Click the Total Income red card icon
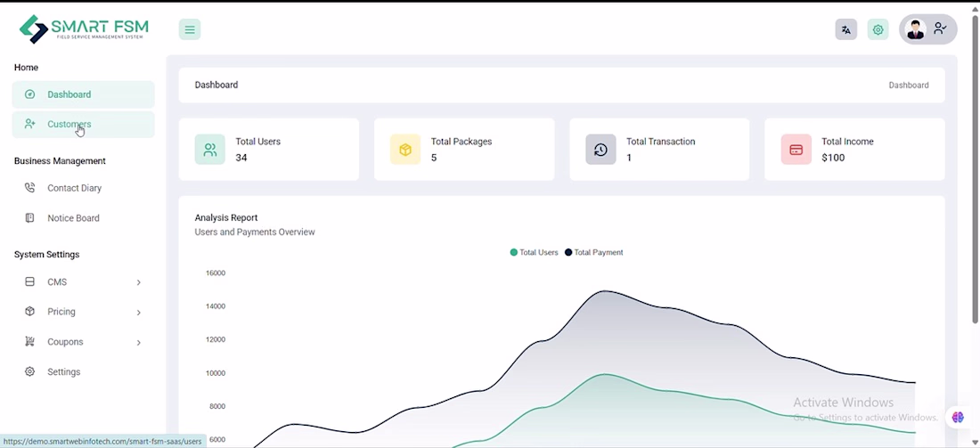 [x=796, y=150]
